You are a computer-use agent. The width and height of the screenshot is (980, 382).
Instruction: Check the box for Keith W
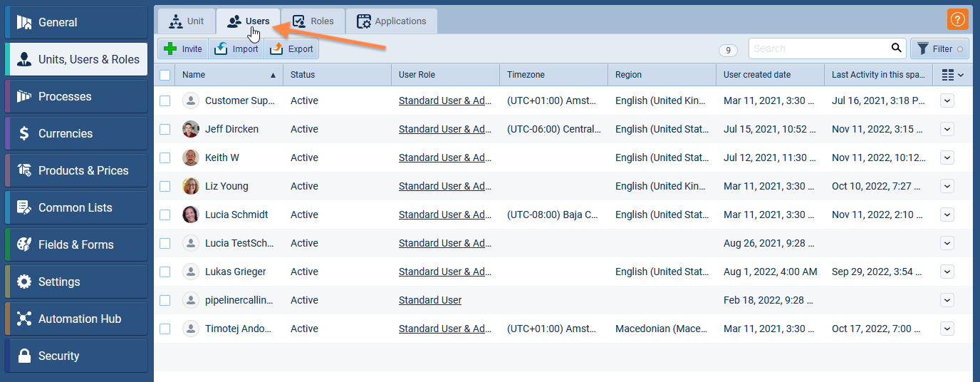pos(165,158)
